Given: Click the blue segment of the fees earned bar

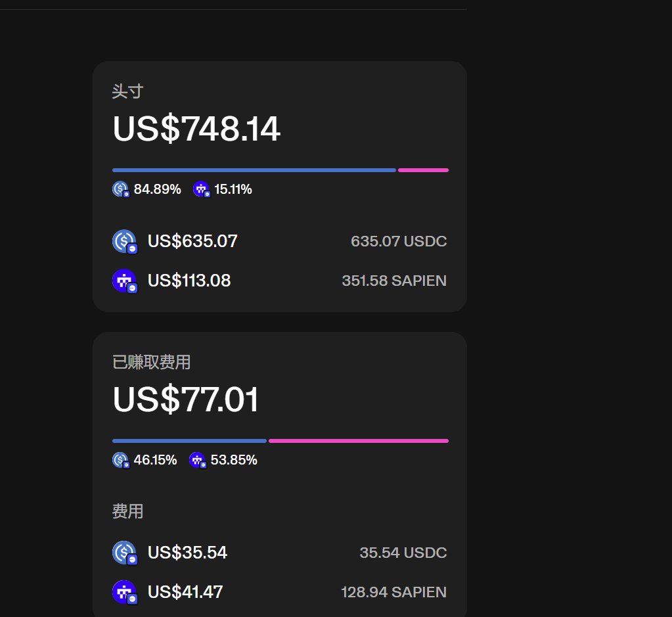Looking at the screenshot, I should coord(189,441).
